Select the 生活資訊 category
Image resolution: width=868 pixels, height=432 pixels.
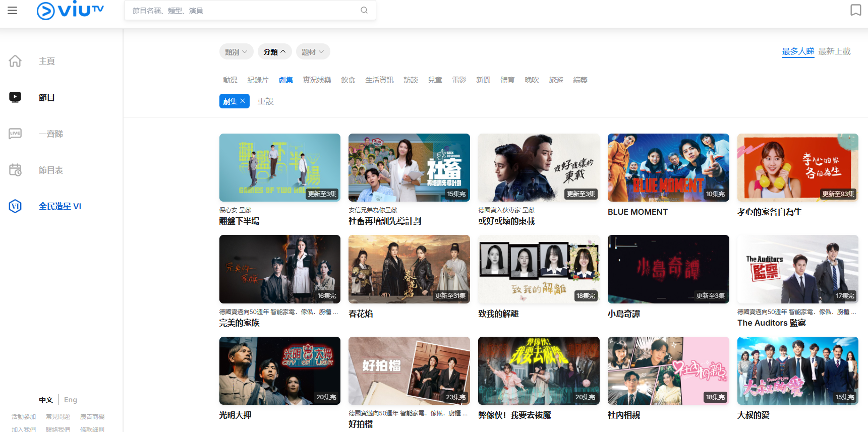[x=379, y=80]
